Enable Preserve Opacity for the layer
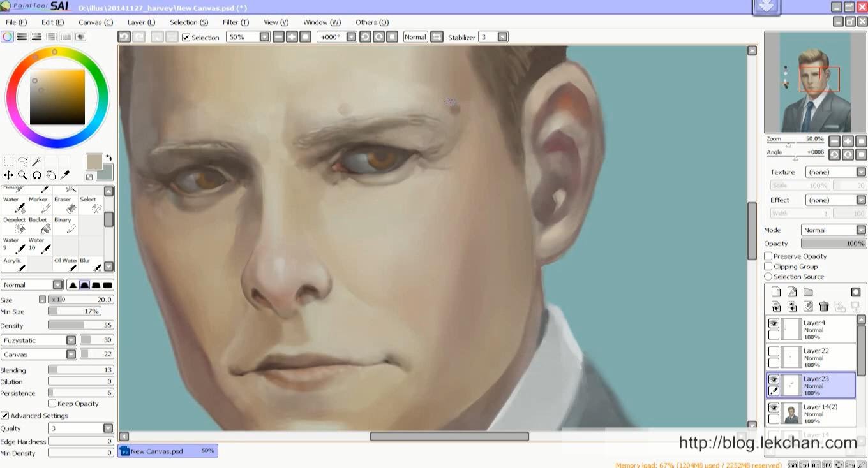Screen dimensions: 868x468 [768, 256]
